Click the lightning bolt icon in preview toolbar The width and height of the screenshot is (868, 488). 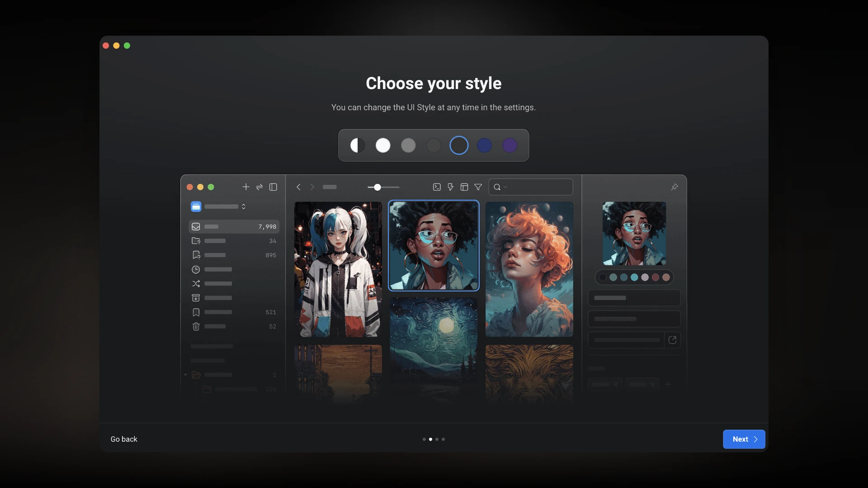[450, 187]
